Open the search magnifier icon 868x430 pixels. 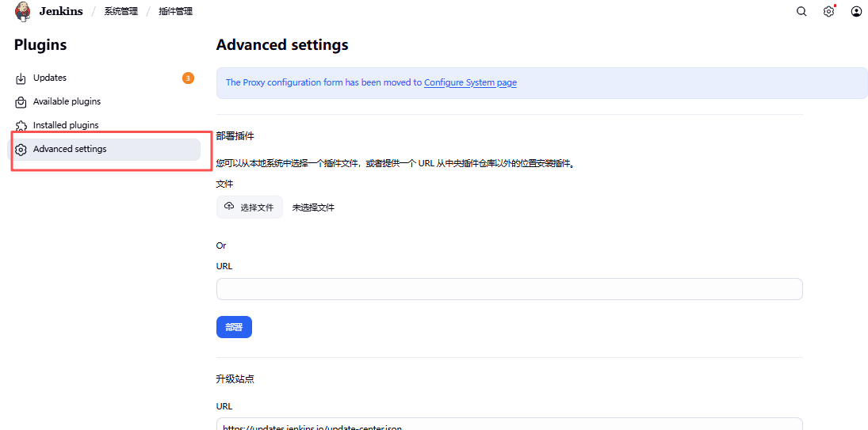(x=801, y=12)
